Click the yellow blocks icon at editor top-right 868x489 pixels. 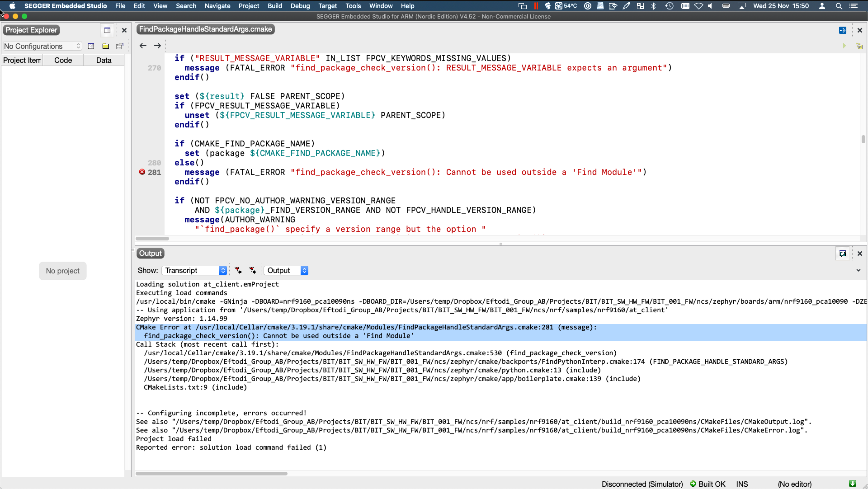[859, 46]
